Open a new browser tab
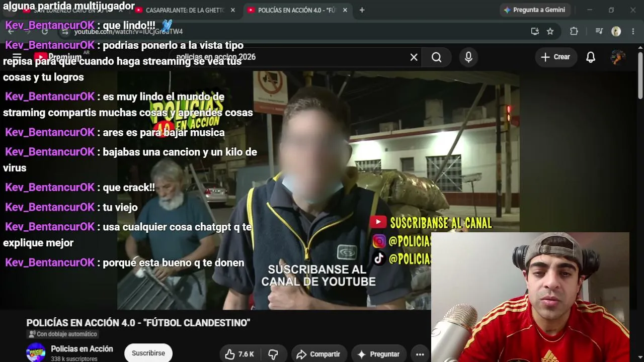Viewport: 644px width, 362px height. [x=362, y=10]
